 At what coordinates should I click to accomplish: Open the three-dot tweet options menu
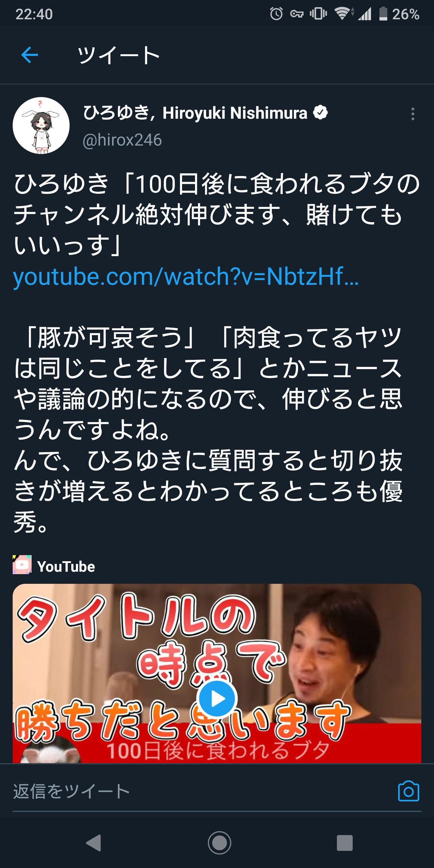click(413, 114)
